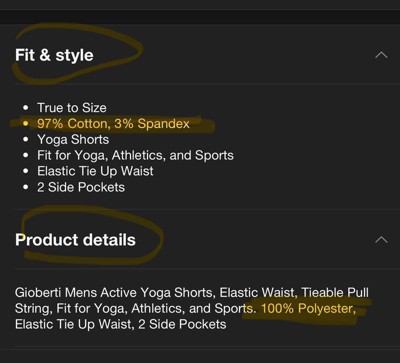
Task: Click the Elastic Tie Up Waist bullet item
Action: (x=95, y=171)
